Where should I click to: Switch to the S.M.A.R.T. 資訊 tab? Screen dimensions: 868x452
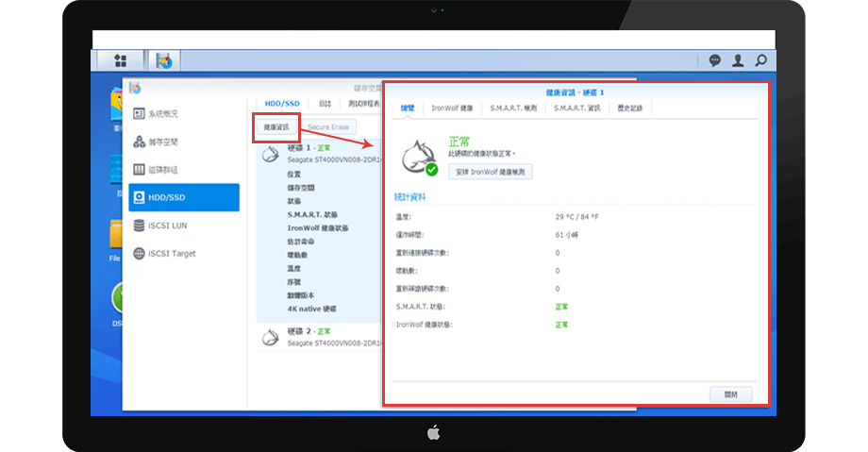click(576, 108)
